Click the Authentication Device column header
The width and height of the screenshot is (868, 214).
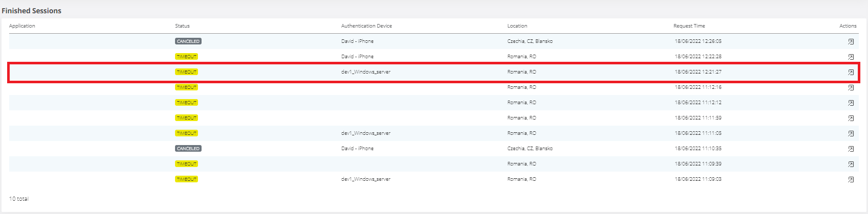366,26
